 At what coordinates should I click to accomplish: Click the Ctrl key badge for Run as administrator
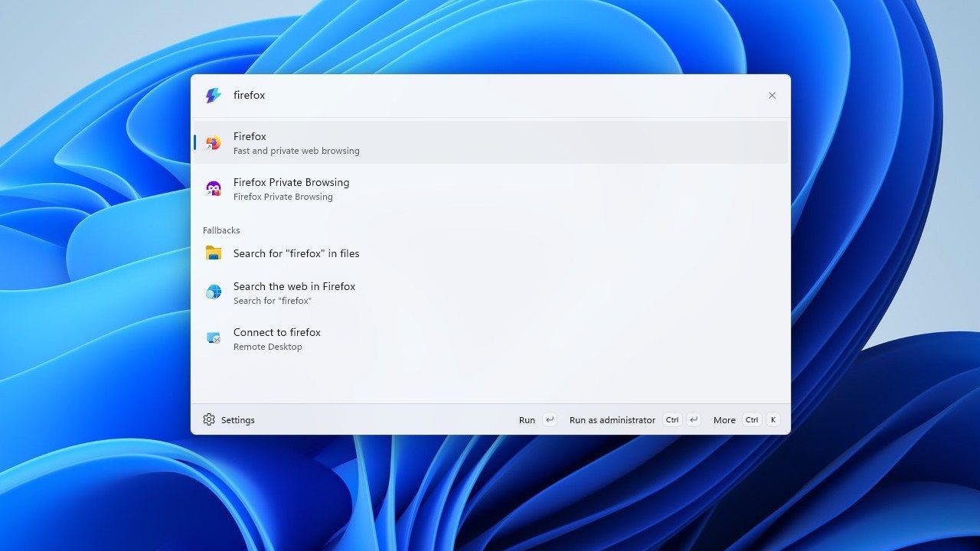(x=672, y=419)
